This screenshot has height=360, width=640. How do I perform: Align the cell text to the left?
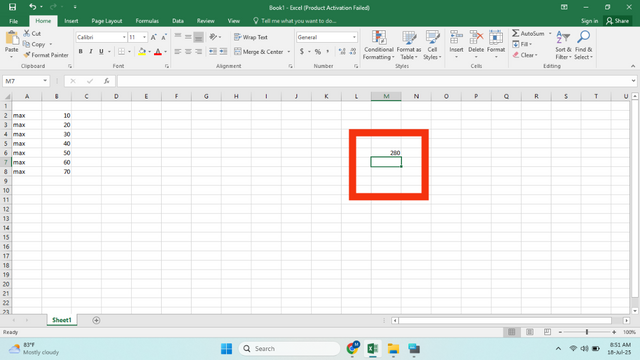coord(178,51)
